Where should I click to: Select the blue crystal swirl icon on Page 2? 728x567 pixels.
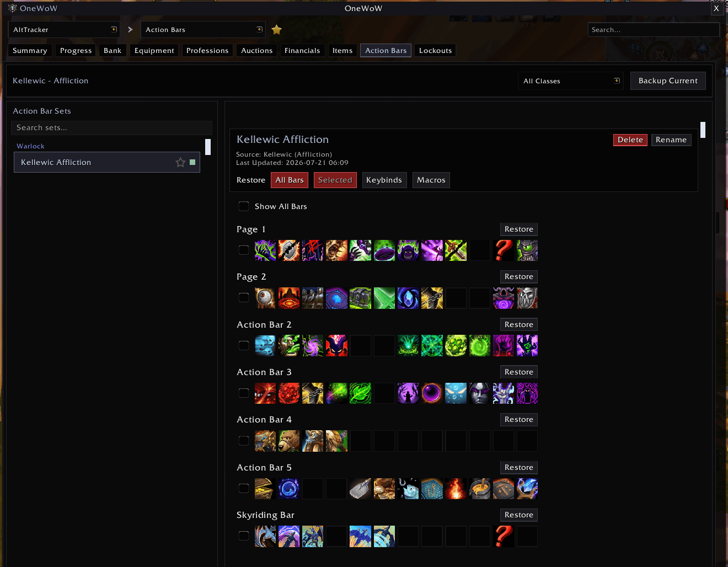pos(408,298)
